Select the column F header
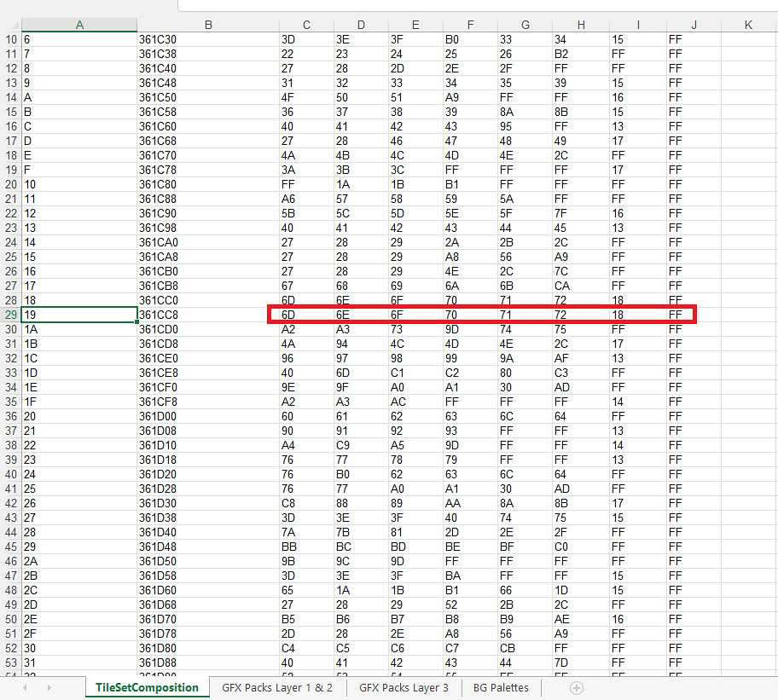This screenshot has width=778, height=700. [470, 25]
